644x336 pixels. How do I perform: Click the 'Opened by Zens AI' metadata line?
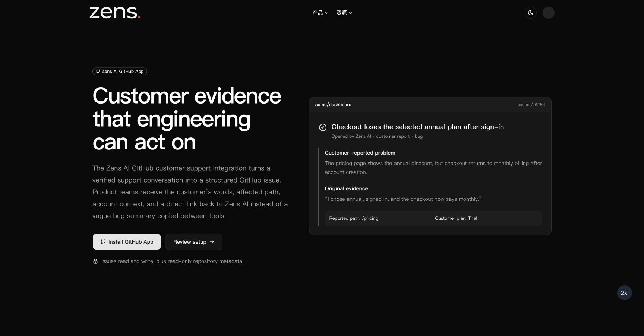(377, 136)
